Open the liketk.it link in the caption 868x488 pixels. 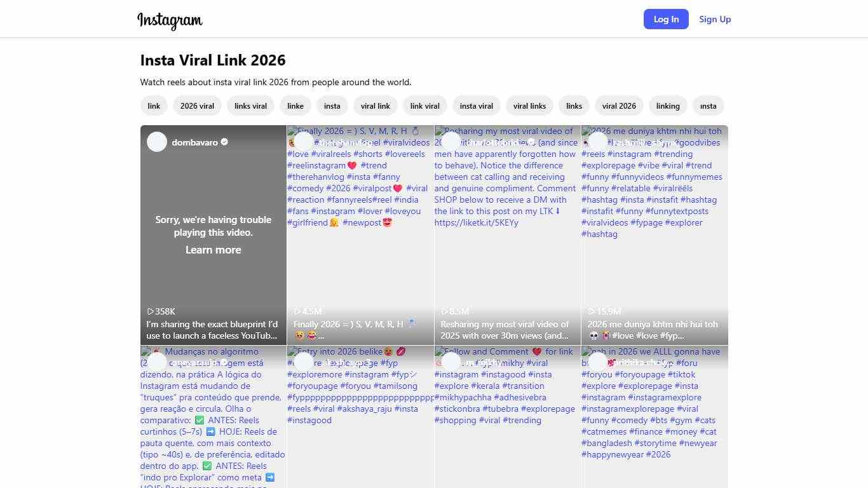point(476,222)
